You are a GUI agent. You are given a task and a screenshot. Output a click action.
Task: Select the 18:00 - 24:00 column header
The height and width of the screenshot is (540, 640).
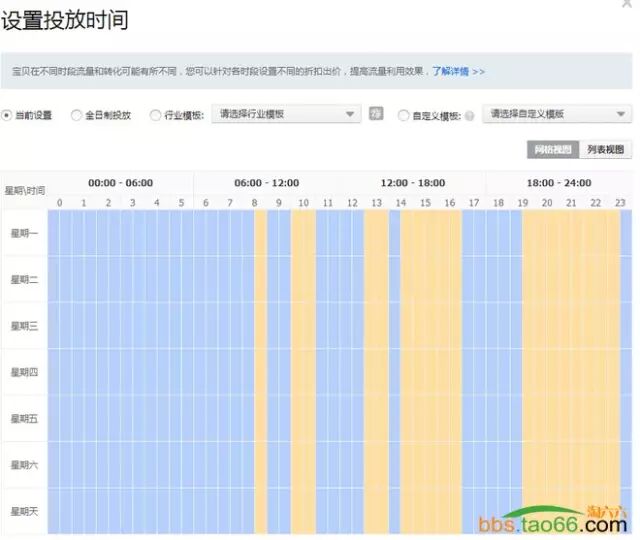pyautogui.click(x=559, y=183)
